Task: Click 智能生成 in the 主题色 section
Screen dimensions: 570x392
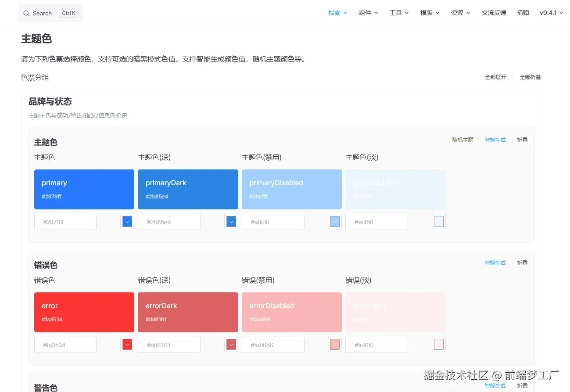Action: click(x=495, y=140)
